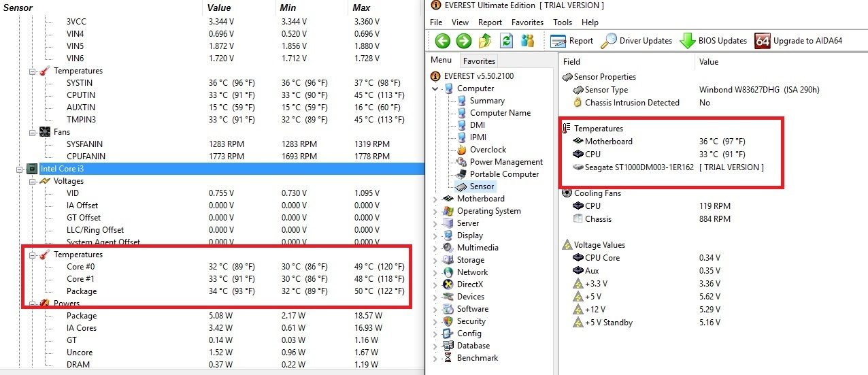Click Driver Updates magnifier button

tap(637, 41)
